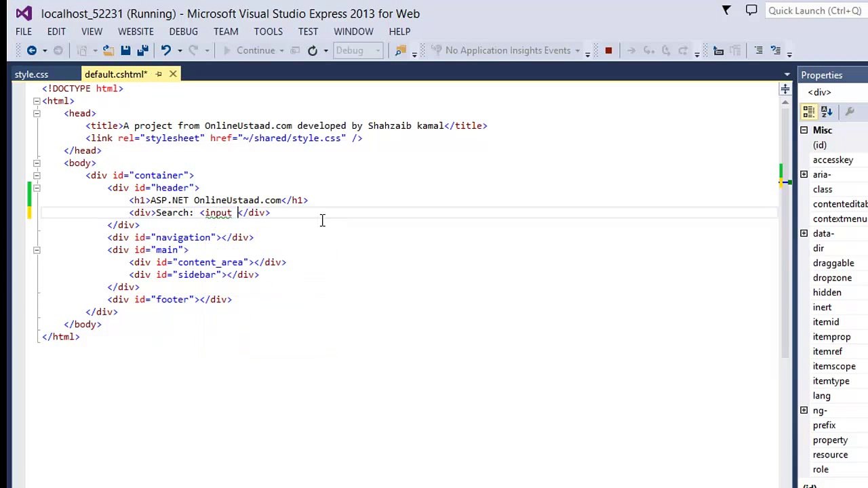
Task: Switch Properties to Categorized view
Action: [808, 112]
